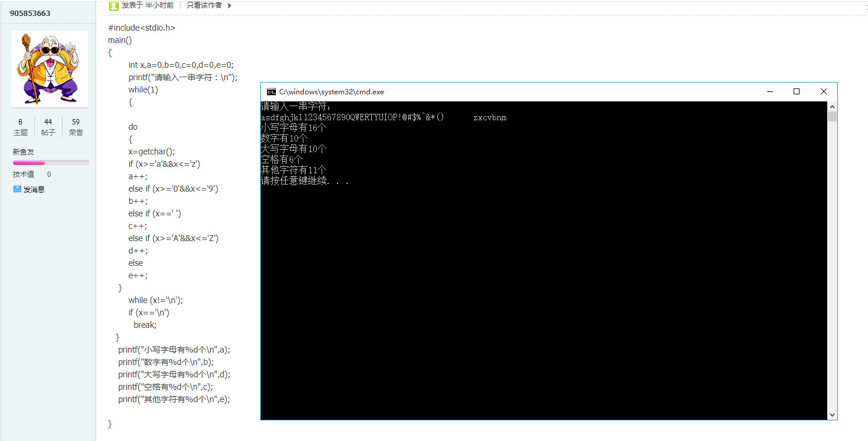Click the printf line for 其他字符有%d个

coord(174,399)
